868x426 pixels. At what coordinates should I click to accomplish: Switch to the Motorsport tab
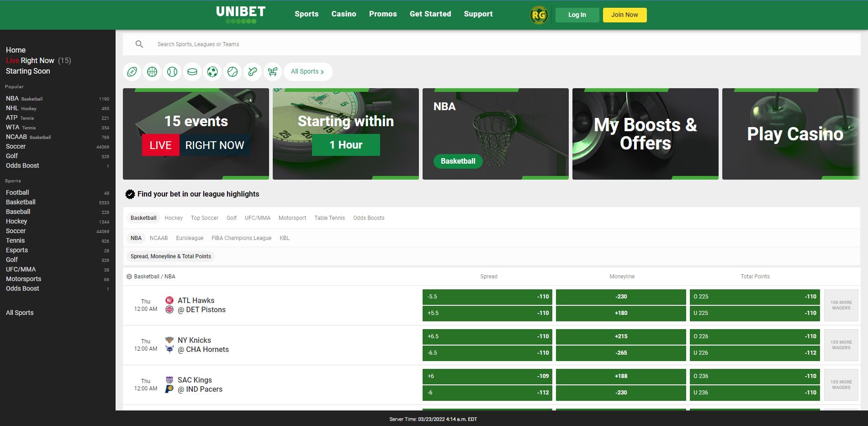coord(292,218)
